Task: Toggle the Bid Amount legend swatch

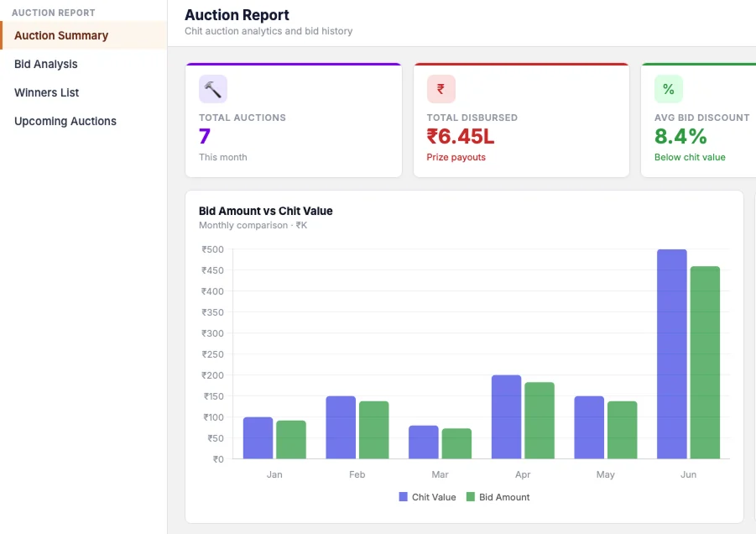Action: click(471, 497)
